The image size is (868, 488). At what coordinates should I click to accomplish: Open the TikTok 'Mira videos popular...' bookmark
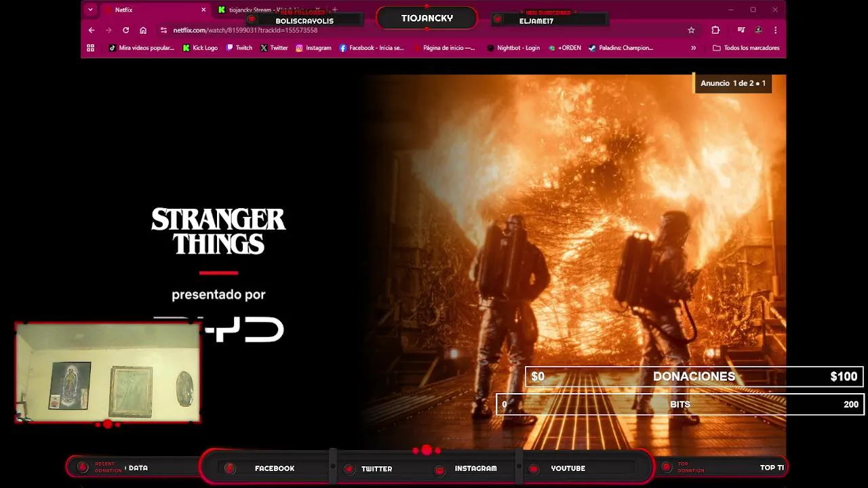click(x=142, y=48)
